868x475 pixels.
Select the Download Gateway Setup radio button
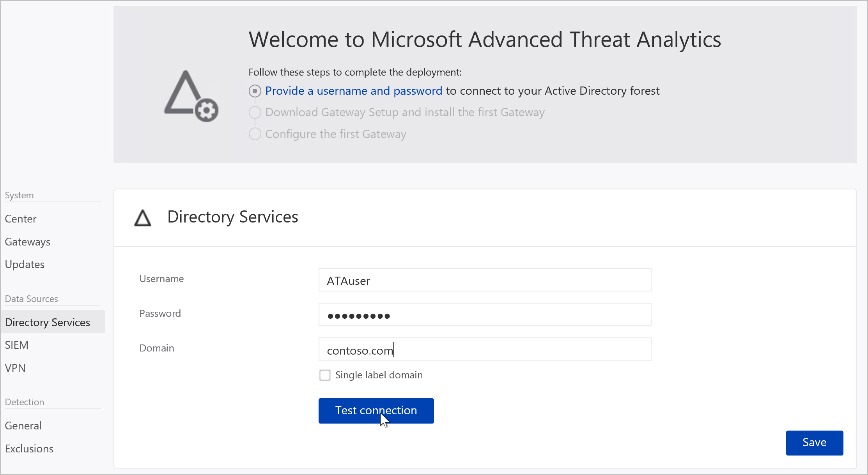click(x=255, y=112)
